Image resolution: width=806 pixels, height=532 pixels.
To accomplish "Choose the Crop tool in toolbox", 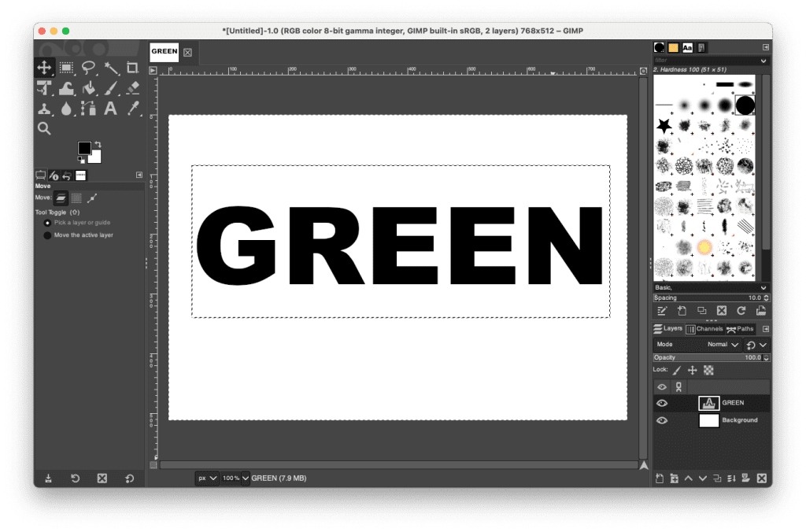I will (132, 68).
